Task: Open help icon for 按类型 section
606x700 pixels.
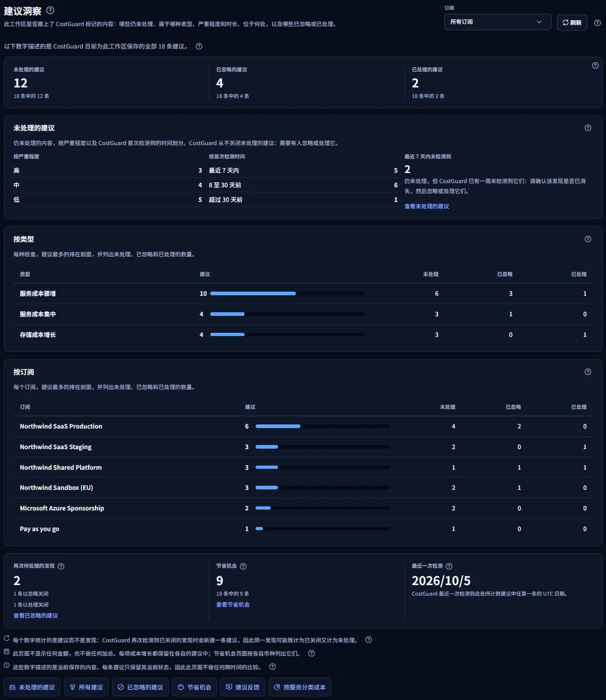Action: coord(588,239)
